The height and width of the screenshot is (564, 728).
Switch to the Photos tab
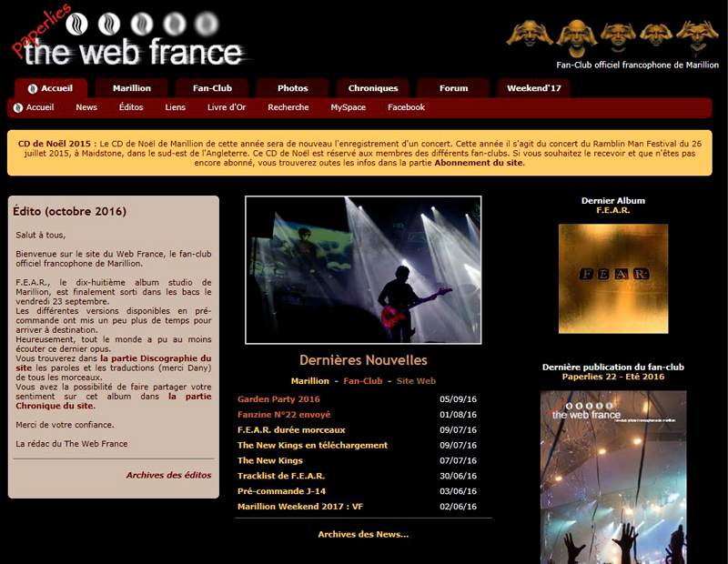[292, 88]
